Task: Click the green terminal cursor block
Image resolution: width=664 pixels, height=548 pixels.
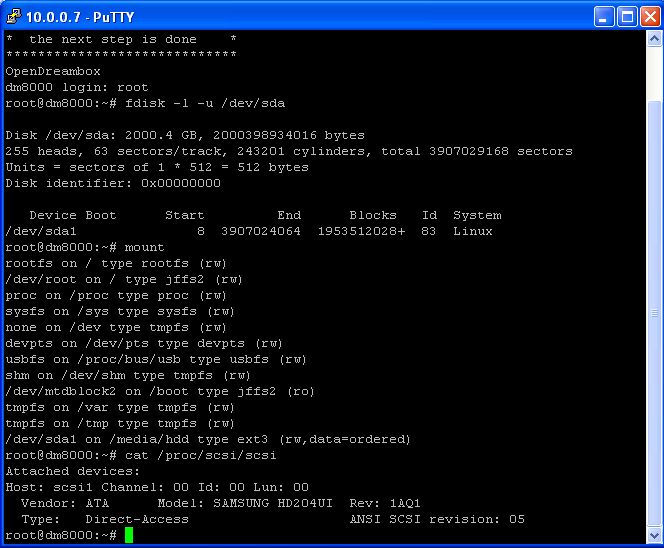Action: [x=129, y=536]
